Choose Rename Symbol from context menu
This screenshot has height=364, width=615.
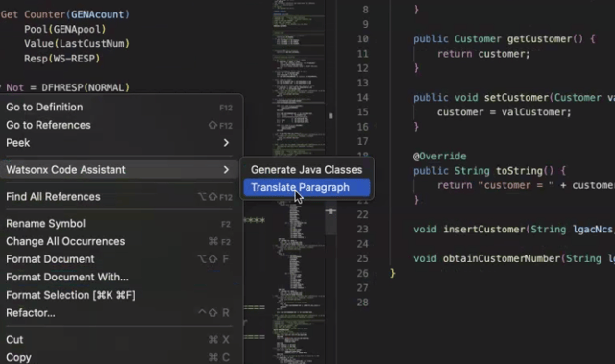click(119, 224)
